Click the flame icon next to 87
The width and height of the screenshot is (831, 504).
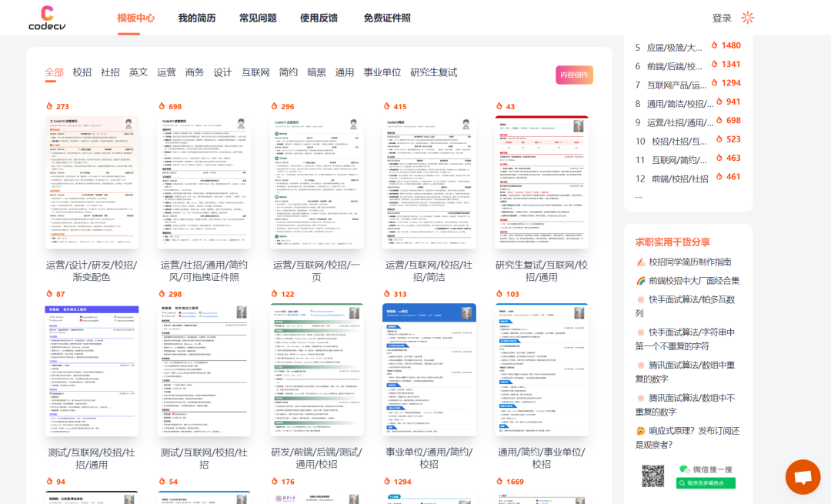click(x=49, y=294)
